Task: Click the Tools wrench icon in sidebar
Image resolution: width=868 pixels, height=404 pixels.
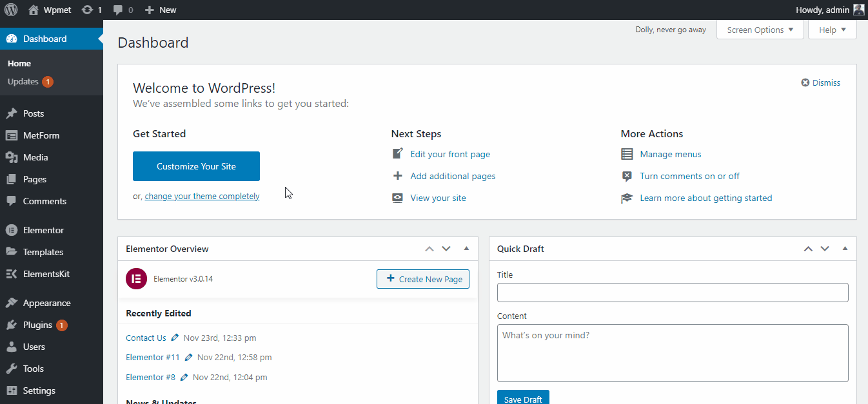Action: [x=12, y=369]
